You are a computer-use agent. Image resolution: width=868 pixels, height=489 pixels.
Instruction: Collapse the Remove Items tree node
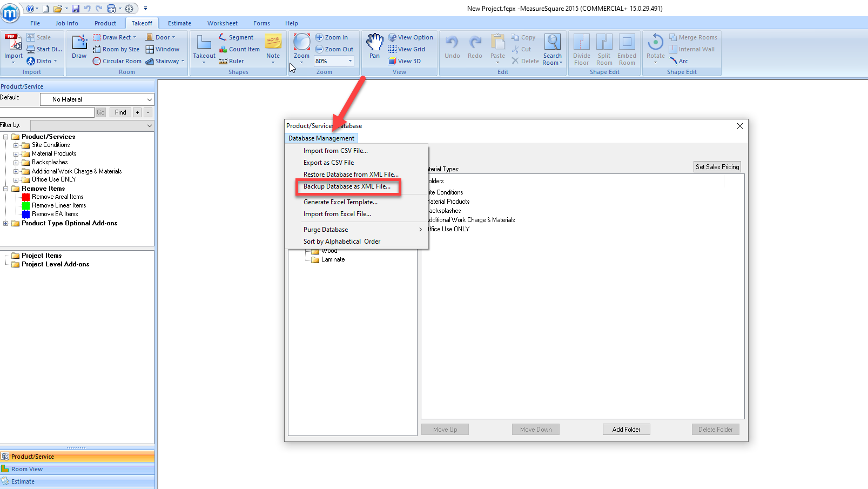(6, 189)
